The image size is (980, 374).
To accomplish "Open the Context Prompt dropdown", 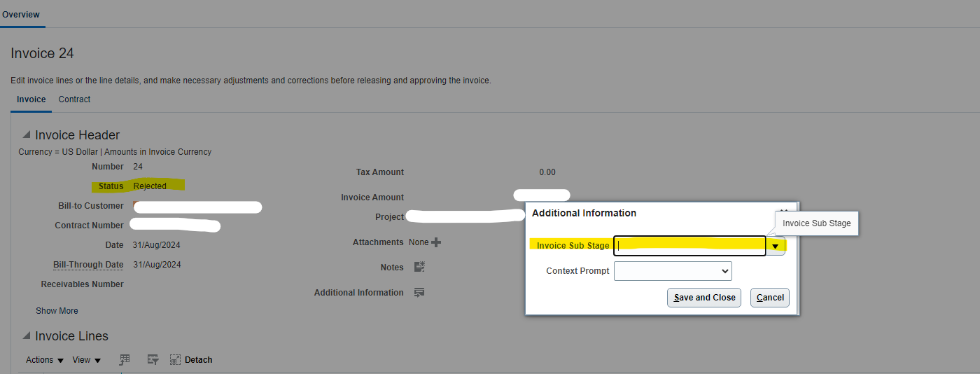I will click(673, 271).
